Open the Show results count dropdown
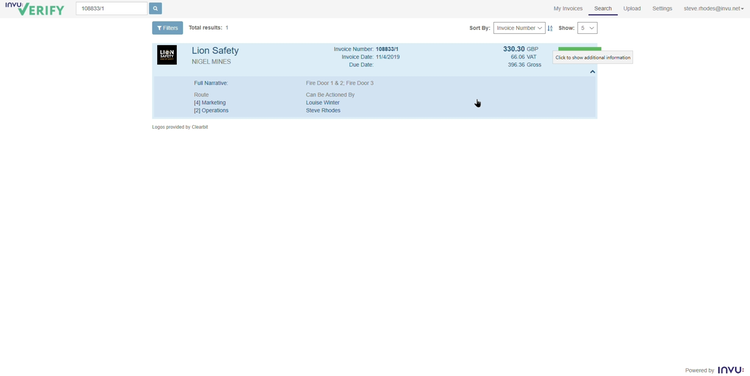This screenshot has height=376, width=750. click(587, 28)
